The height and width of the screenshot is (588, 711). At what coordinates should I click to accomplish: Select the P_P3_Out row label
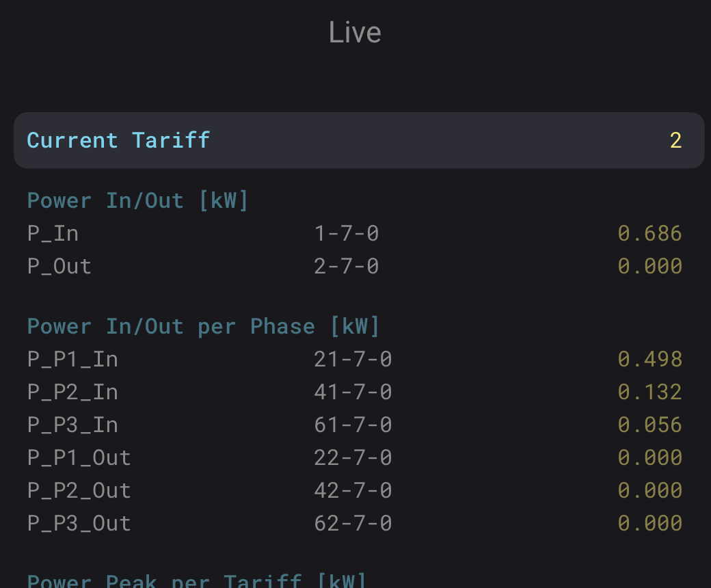pyautogui.click(x=79, y=524)
